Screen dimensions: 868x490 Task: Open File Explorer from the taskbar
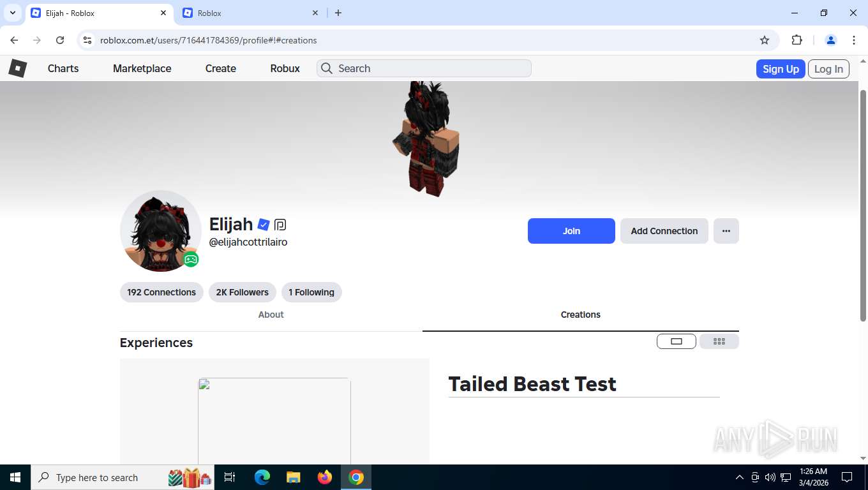(x=294, y=477)
